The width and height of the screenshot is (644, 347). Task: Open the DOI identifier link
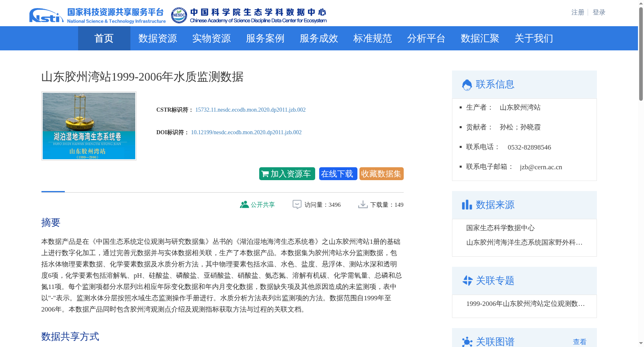coord(246,132)
